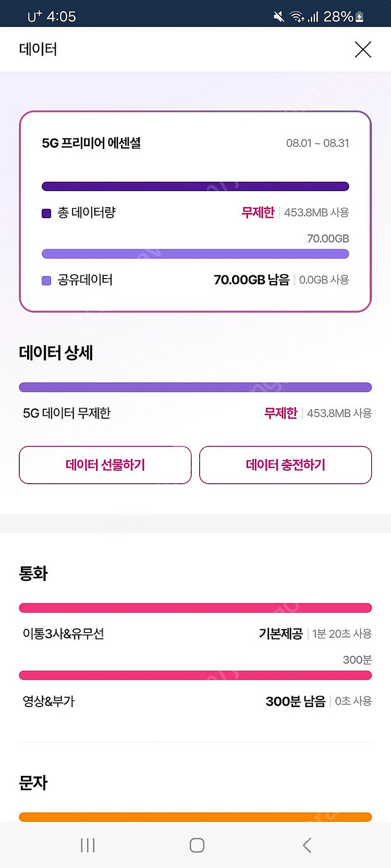
Task: Tap the 5G 데이터 무제한 row label
Action: tap(67, 413)
